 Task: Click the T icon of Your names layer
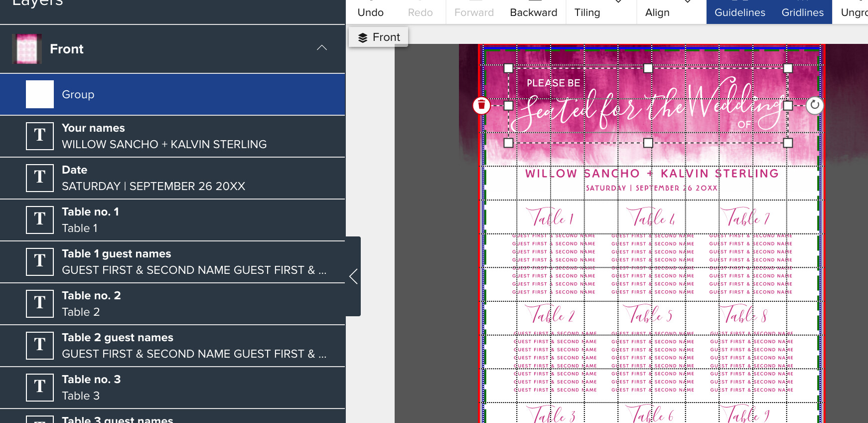point(40,136)
